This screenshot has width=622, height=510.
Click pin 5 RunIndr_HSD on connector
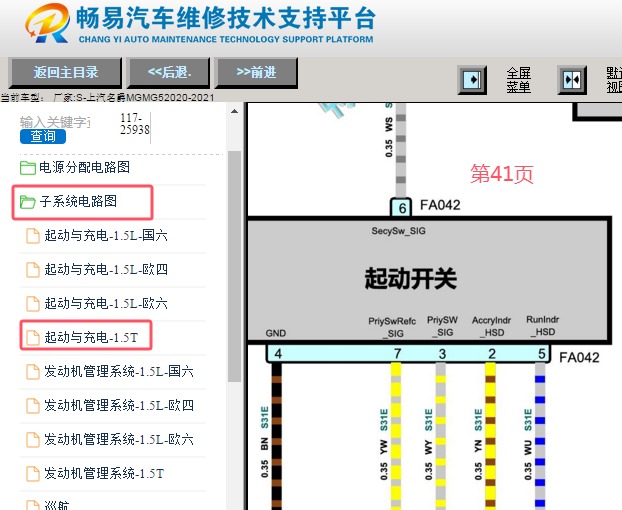click(541, 354)
